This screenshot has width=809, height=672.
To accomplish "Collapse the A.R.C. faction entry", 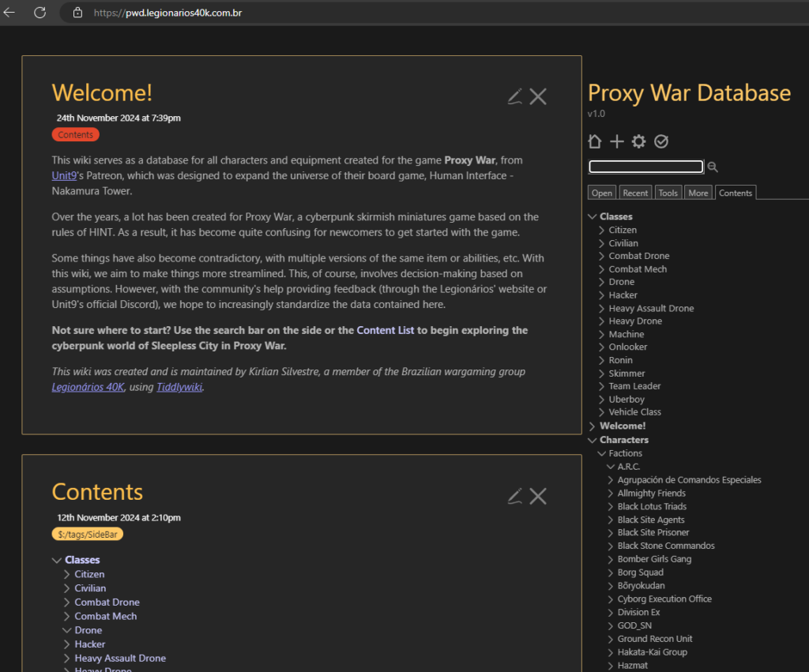I will point(611,467).
